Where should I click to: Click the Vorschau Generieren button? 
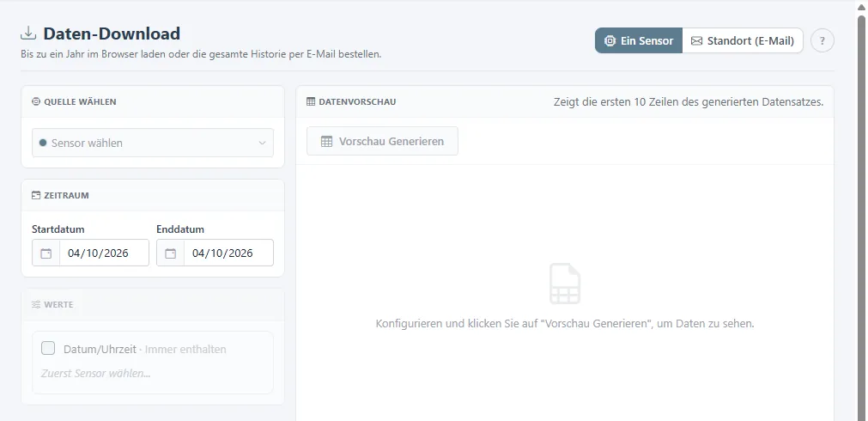[x=383, y=141]
